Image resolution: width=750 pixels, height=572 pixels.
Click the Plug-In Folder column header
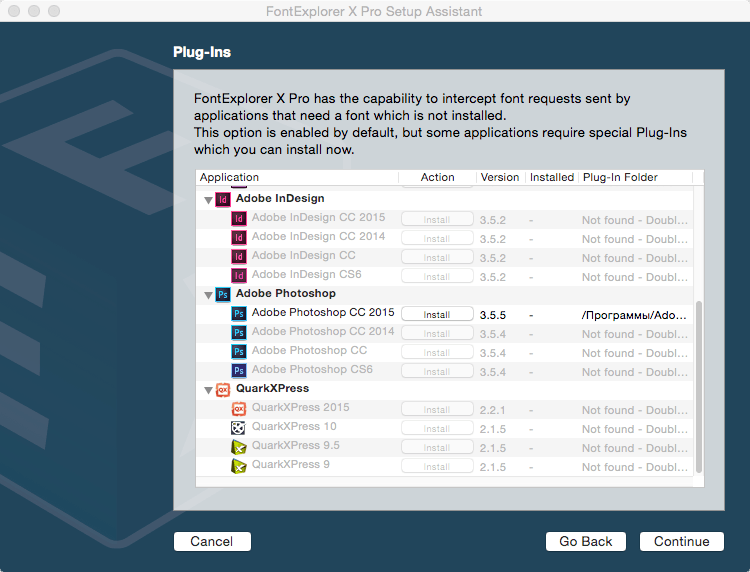click(635, 177)
